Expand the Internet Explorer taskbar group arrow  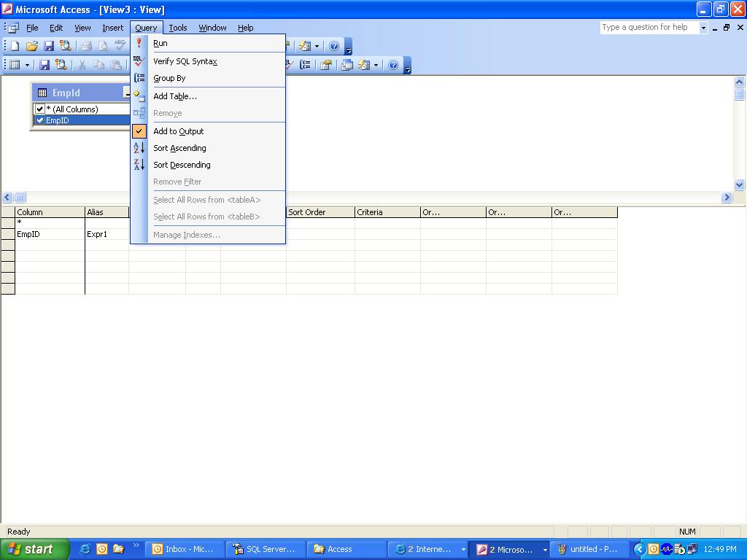[x=463, y=549]
